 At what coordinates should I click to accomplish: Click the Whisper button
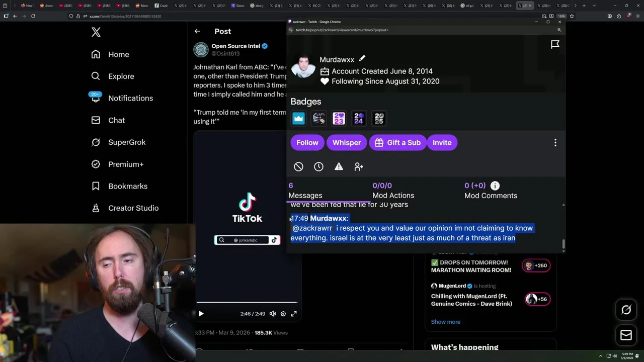coord(347,142)
